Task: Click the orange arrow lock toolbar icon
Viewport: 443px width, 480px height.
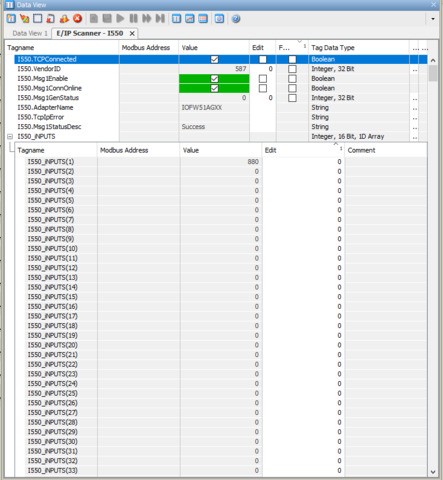Action: pos(64,19)
